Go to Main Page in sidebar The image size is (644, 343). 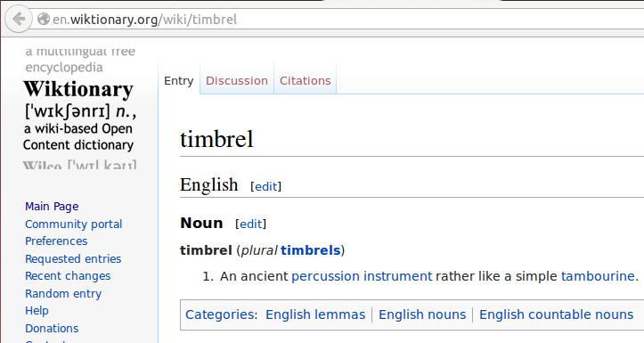pos(52,206)
